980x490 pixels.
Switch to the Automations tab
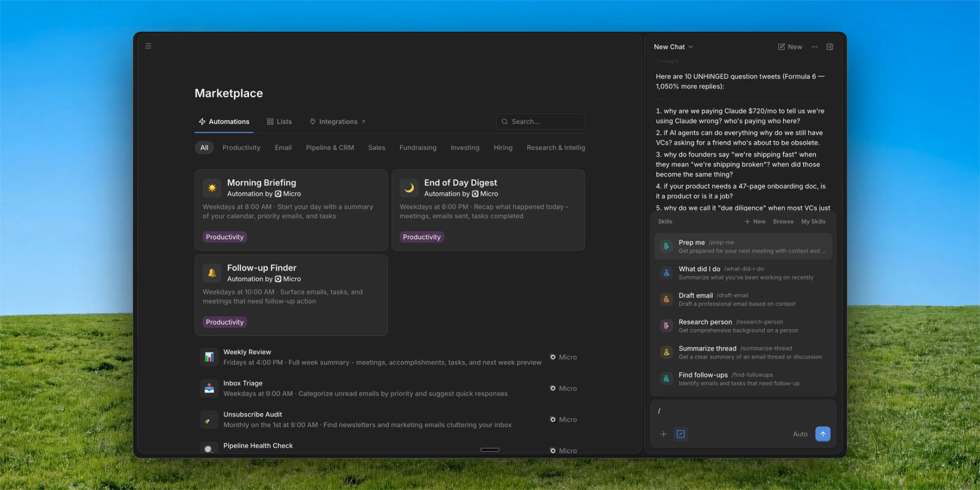pyautogui.click(x=224, y=122)
